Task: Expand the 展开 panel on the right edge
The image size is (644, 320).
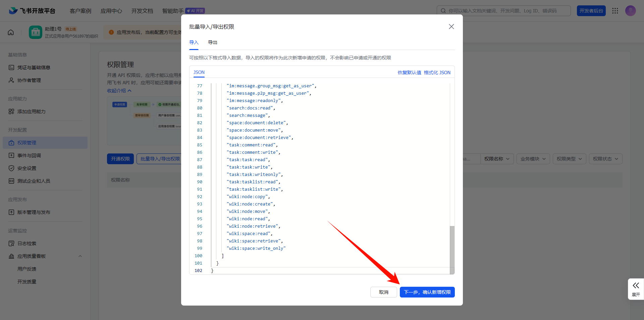Action: [x=636, y=289]
